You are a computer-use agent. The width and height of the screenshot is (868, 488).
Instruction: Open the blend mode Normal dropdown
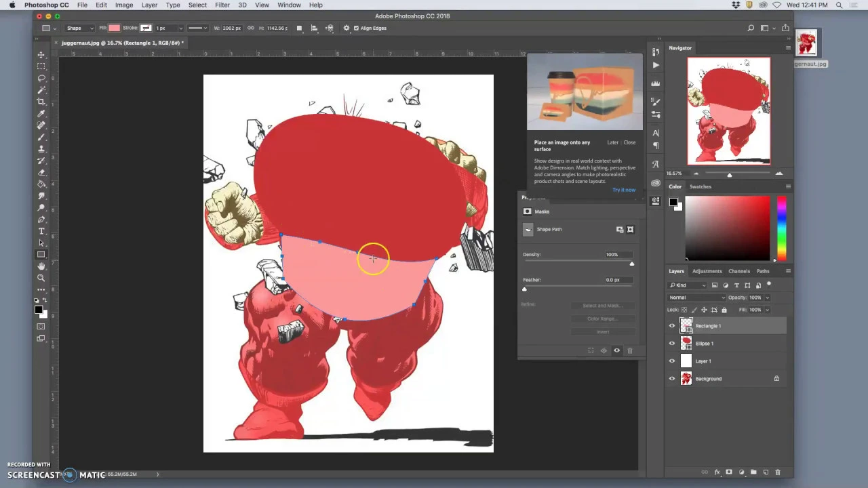(x=696, y=298)
